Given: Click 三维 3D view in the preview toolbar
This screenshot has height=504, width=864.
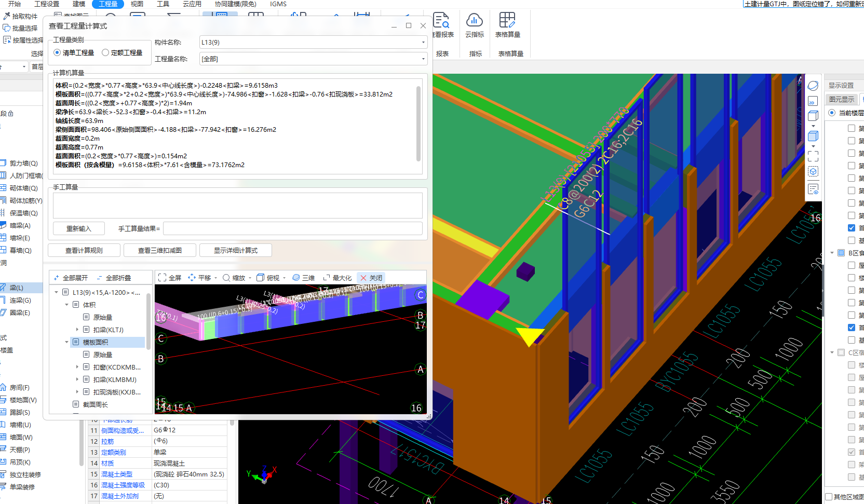Looking at the screenshot, I should tap(303, 278).
